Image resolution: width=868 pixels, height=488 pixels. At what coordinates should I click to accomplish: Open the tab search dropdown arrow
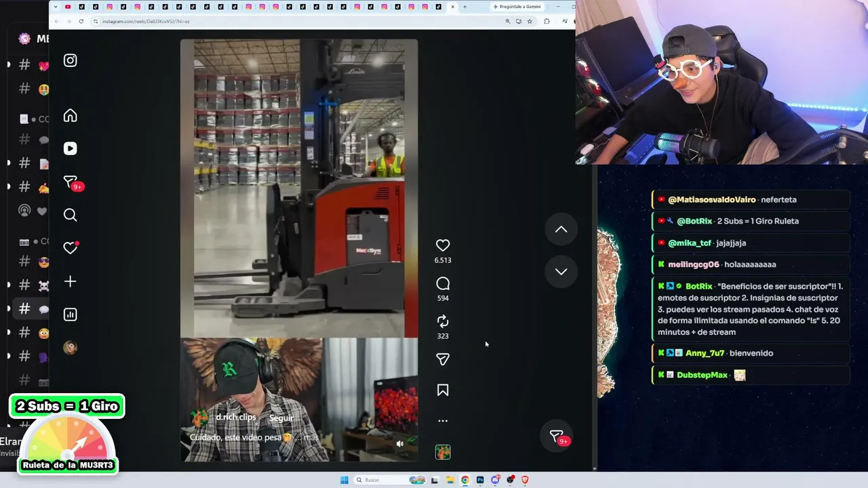(56, 7)
